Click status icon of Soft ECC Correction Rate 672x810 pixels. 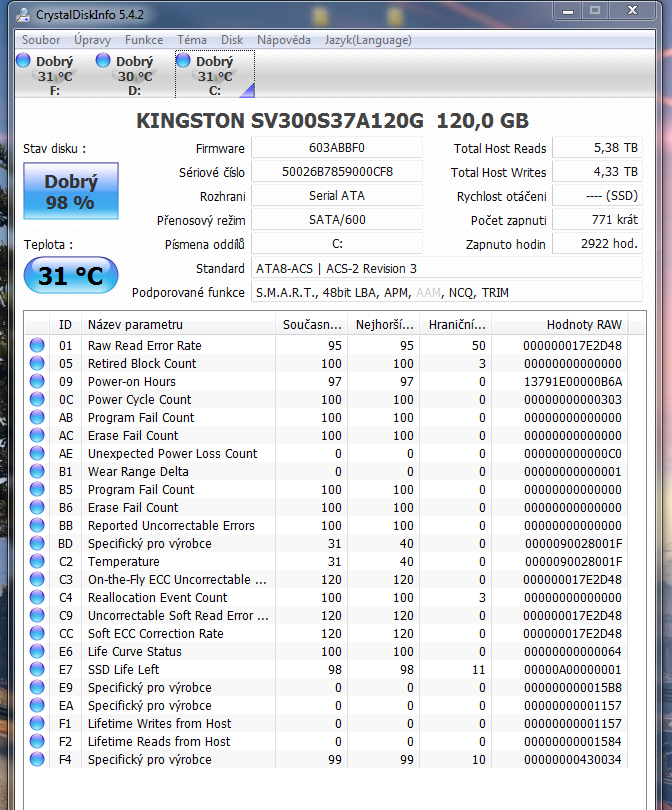click(37, 633)
